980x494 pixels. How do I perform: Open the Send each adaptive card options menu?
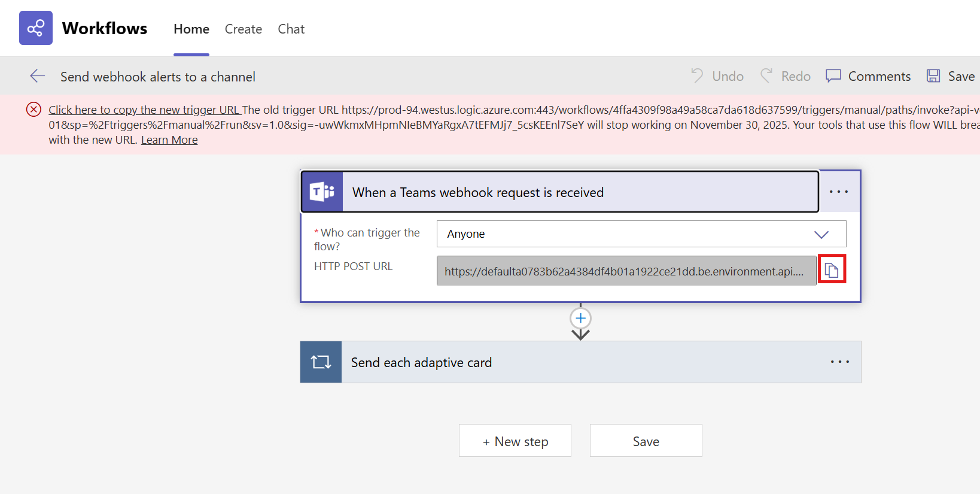click(839, 362)
